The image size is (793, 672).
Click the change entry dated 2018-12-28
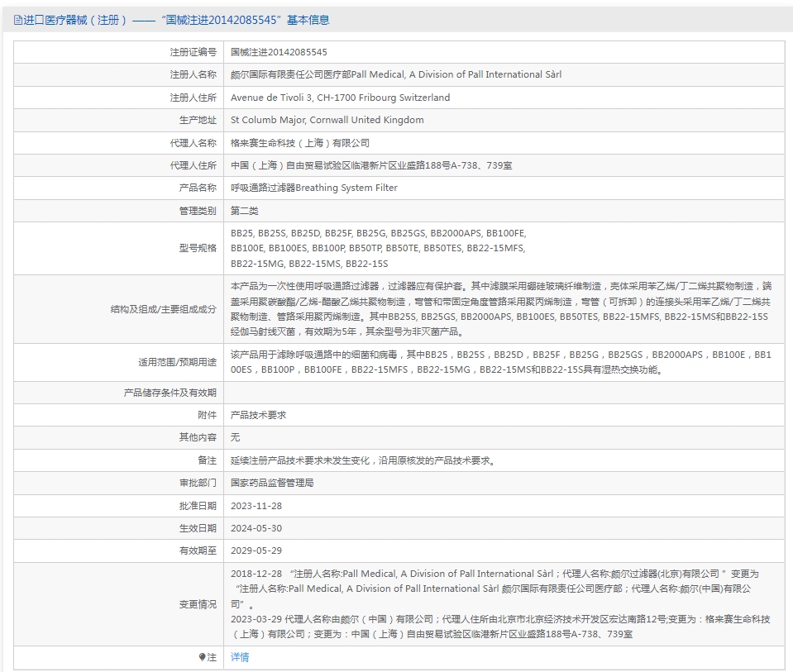(494, 589)
